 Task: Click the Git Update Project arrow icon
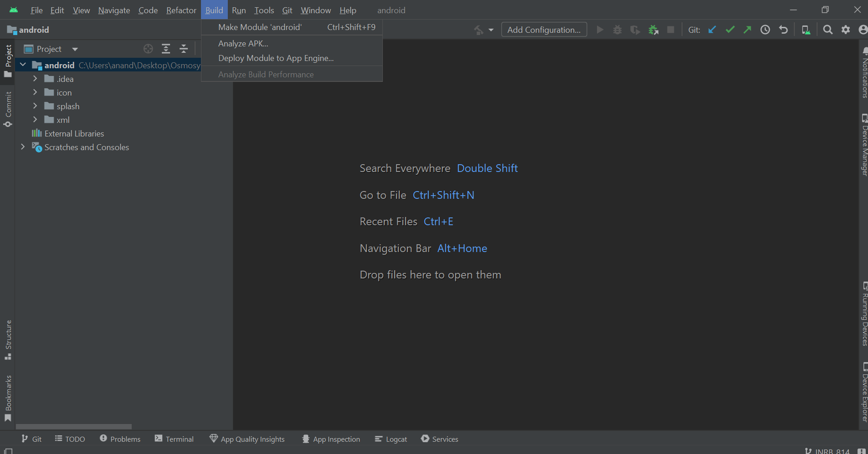pyautogui.click(x=712, y=30)
